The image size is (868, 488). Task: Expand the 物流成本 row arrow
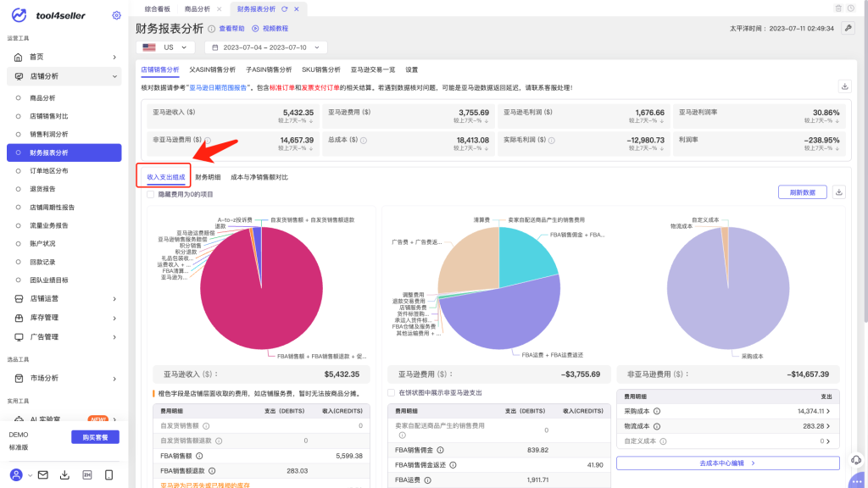pyautogui.click(x=827, y=426)
